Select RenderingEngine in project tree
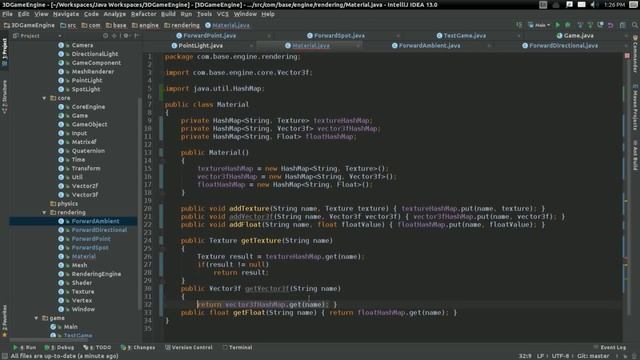The image size is (640, 360). [96, 274]
